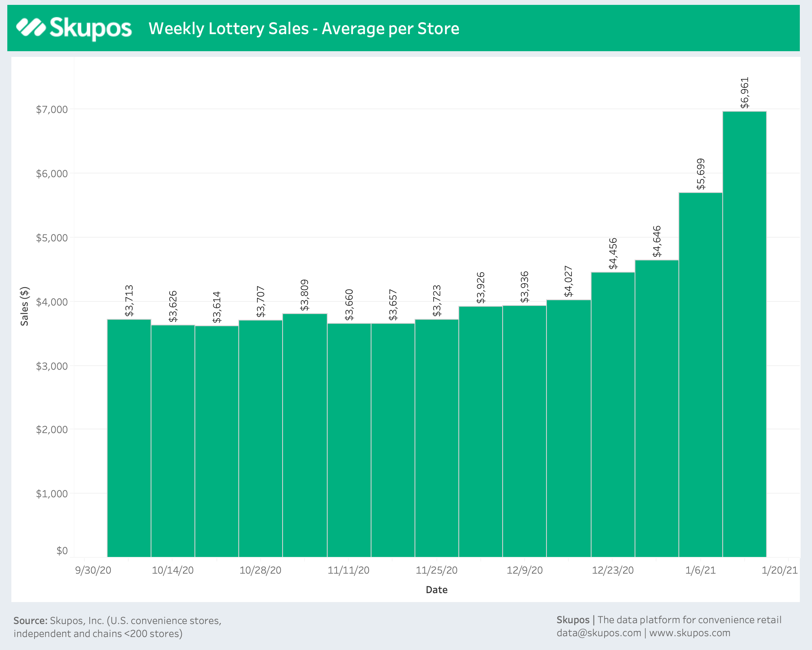Select the bar labeled $5,699

coord(700,374)
